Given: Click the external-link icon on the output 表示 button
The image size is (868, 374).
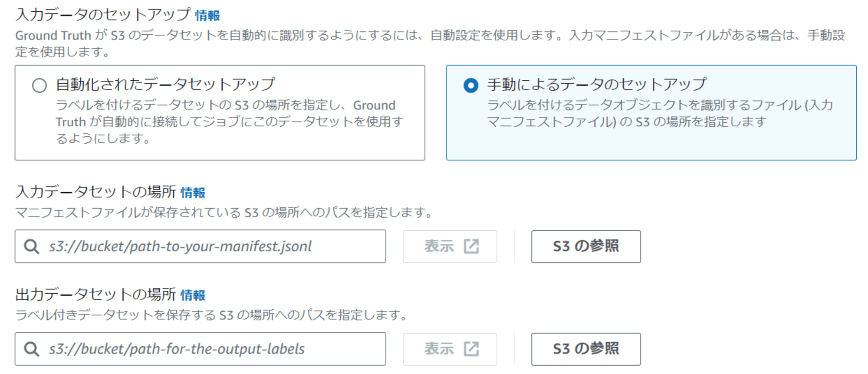Looking at the screenshot, I should 471,348.
